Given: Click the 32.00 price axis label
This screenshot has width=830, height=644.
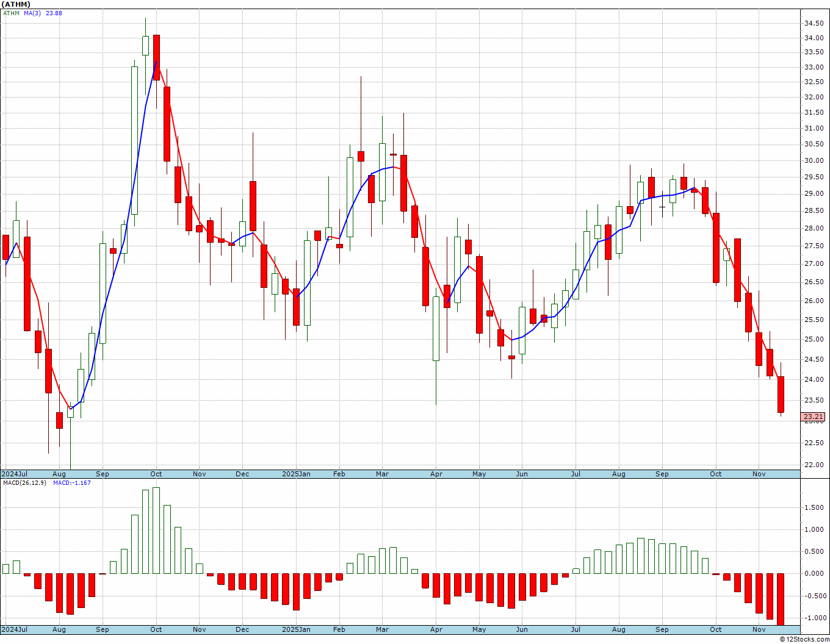Looking at the screenshot, I should (x=813, y=97).
